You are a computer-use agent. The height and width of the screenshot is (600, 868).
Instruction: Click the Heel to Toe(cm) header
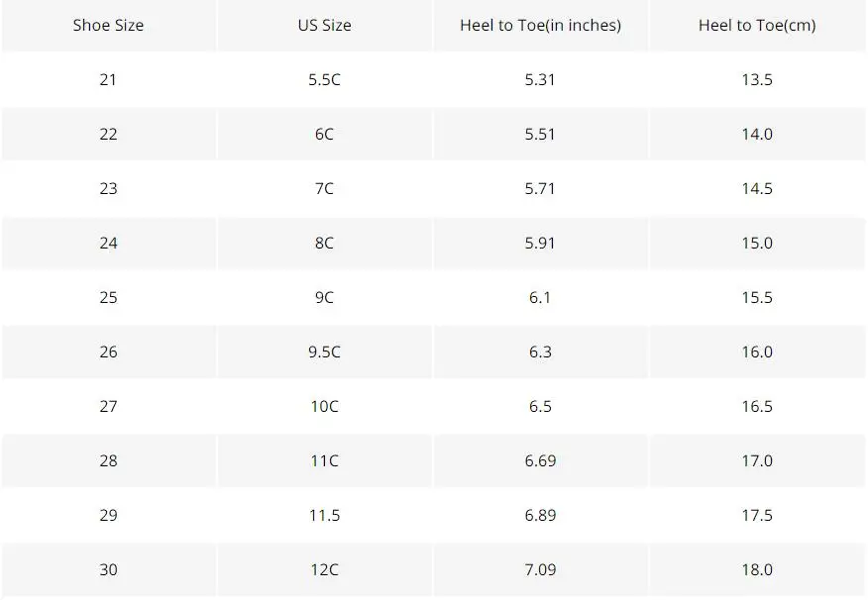[x=757, y=26]
